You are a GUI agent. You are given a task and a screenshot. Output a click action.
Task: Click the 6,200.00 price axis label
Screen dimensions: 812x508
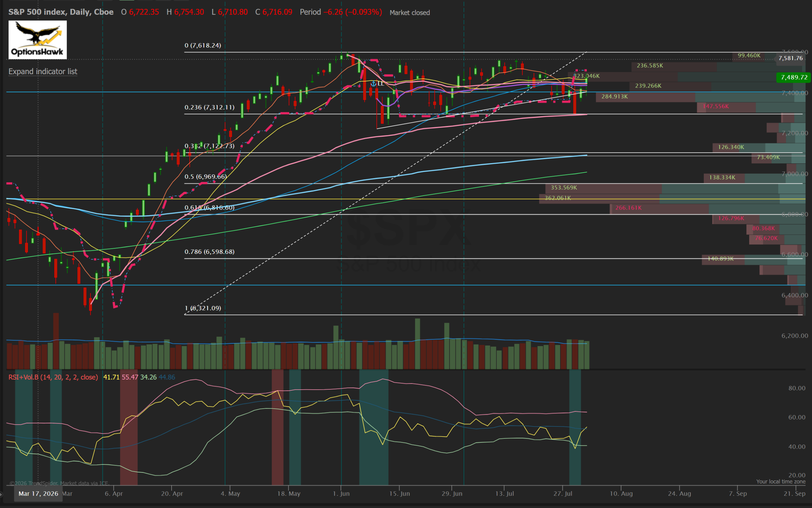click(x=795, y=336)
